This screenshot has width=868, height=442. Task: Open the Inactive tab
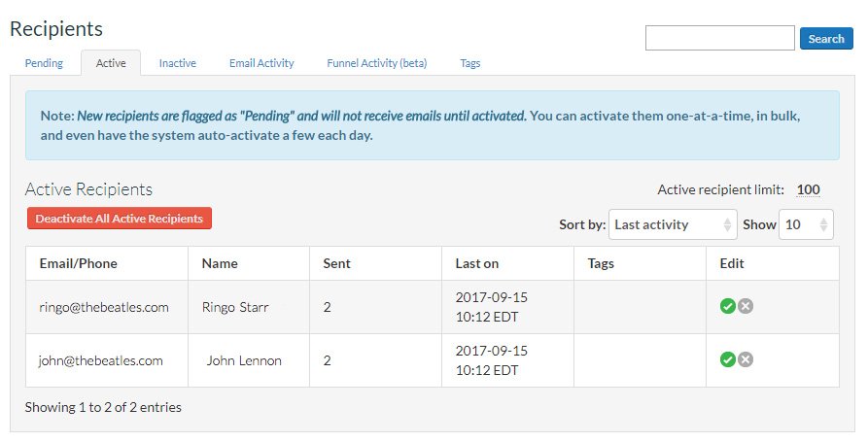pyautogui.click(x=178, y=63)
